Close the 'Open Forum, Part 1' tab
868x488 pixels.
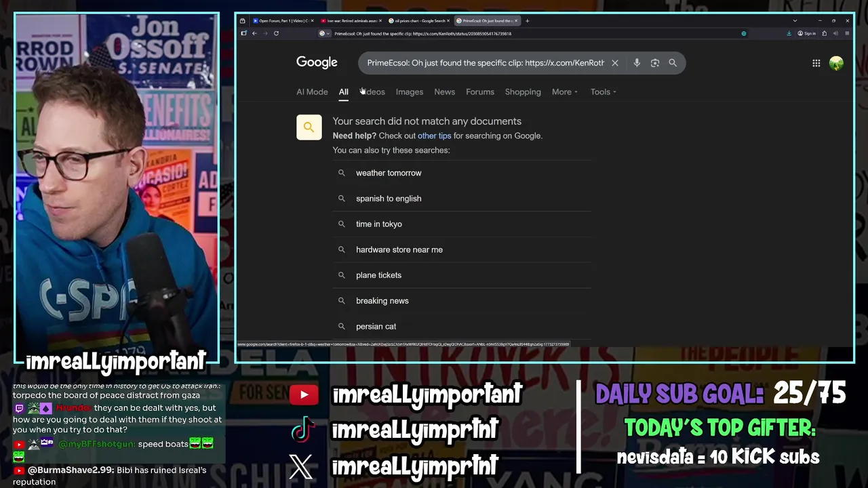[x=312, y=20]
